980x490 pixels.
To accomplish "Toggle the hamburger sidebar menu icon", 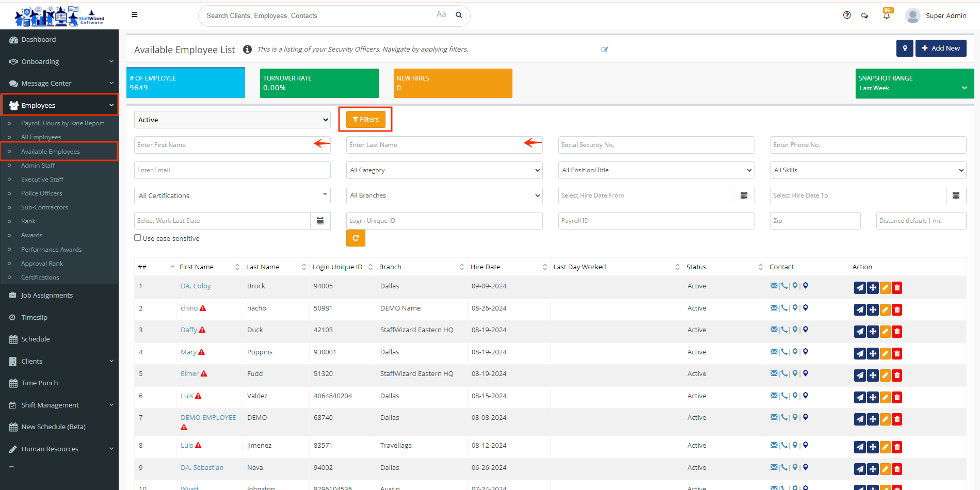I will [x=134, y=15].
